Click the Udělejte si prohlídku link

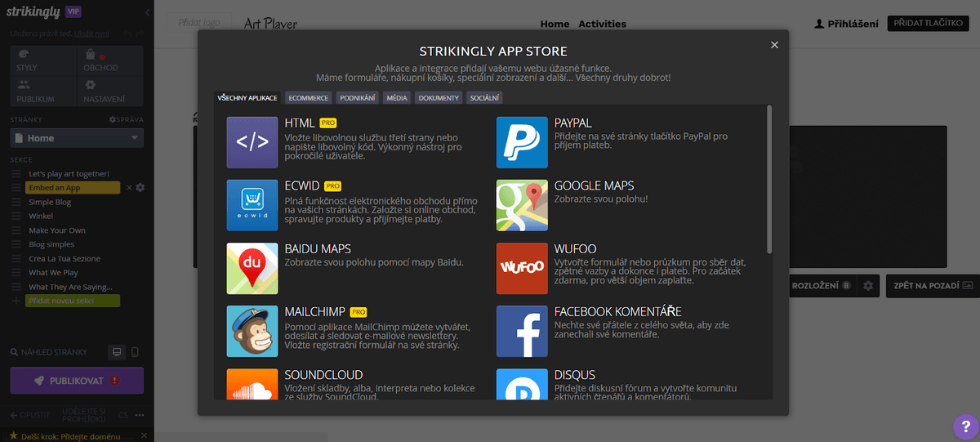click(x=85, y=415)
